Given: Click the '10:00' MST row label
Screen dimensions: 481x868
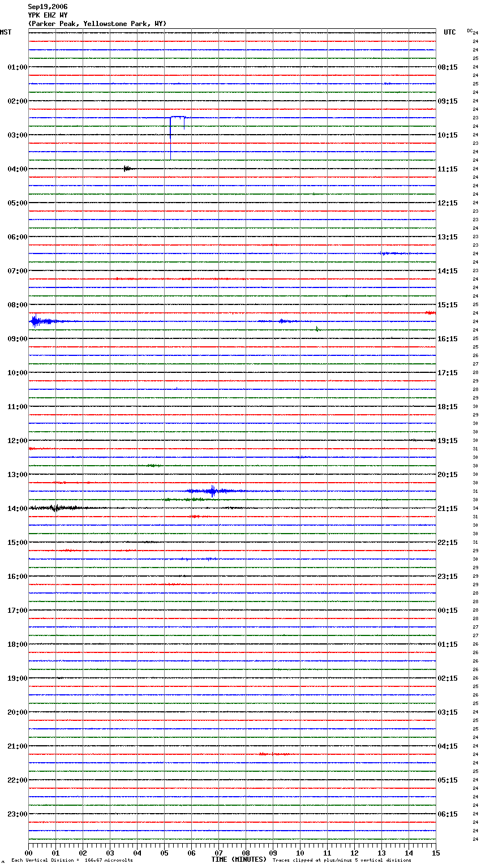Looking at the screenshot, I should 18,373.
